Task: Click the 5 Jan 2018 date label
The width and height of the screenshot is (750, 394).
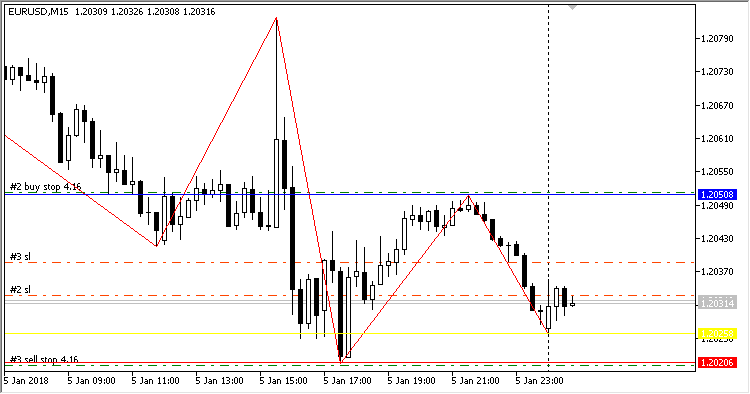Action: pos(26,381)
